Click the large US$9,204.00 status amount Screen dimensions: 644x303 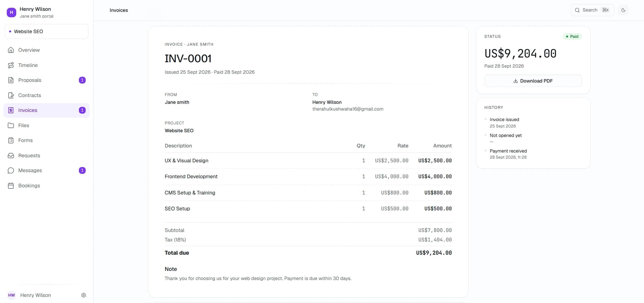tap(520, 53)
